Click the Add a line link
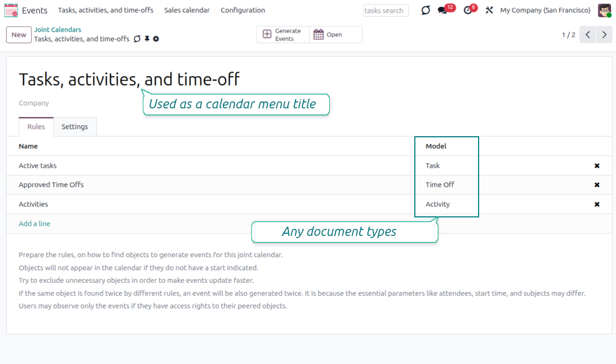This screenshot has height=364, width=616. 34,224
